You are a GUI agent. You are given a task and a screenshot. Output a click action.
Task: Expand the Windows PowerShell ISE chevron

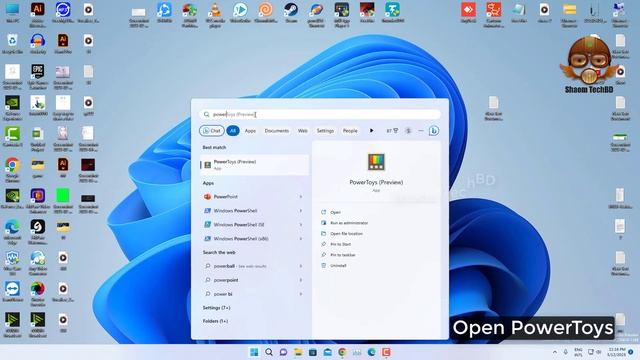(301, 224)
